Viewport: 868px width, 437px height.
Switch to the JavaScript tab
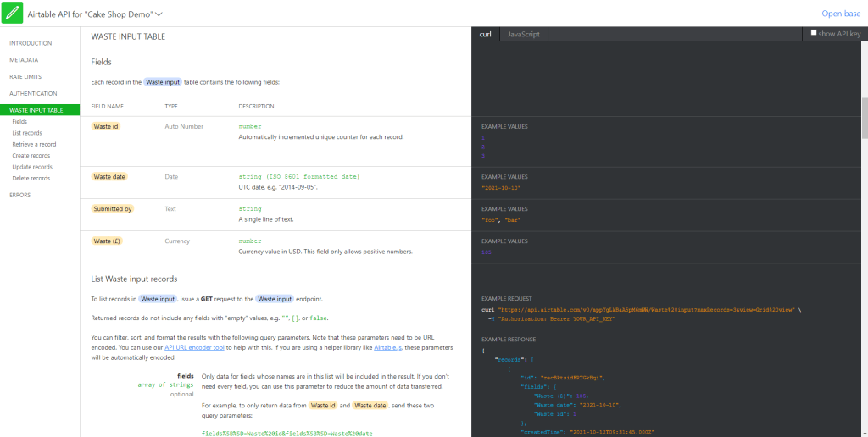coord(524,34)
